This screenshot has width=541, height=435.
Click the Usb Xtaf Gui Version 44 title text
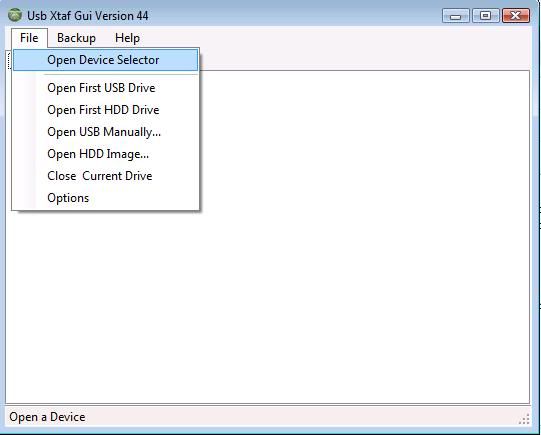tap(88, 16)
